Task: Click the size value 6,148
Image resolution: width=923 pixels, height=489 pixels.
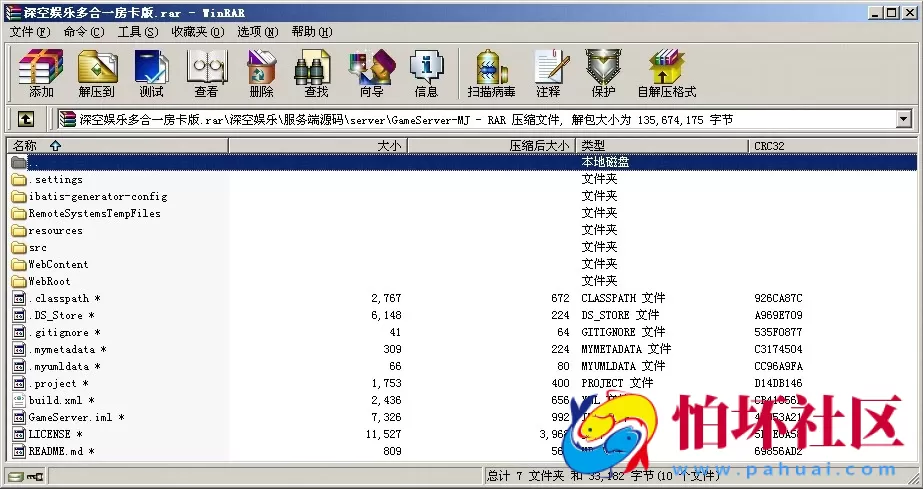Action: point(386,315)
